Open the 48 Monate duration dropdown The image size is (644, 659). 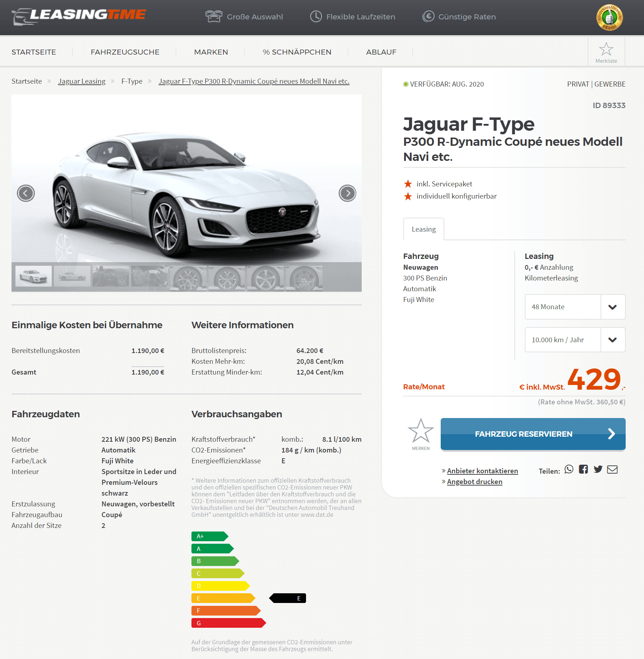pyautogui.click(x=575, y=307)
